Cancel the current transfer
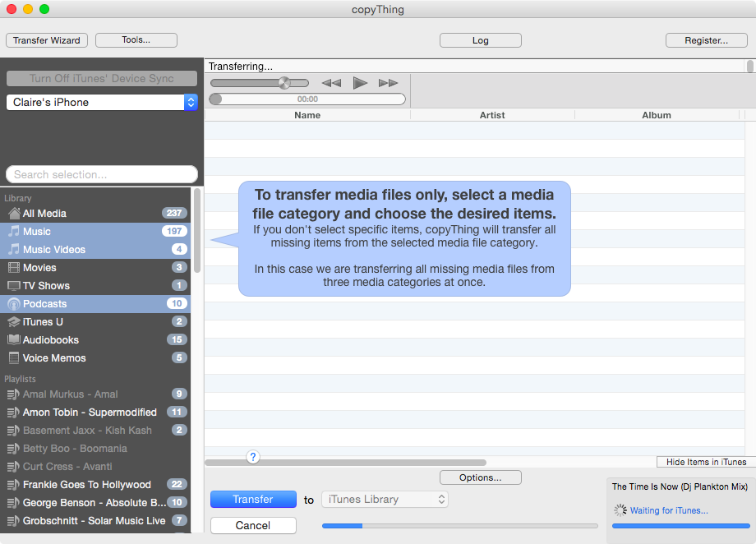Viewport: 756px width, 544px height. pos(253,525)
